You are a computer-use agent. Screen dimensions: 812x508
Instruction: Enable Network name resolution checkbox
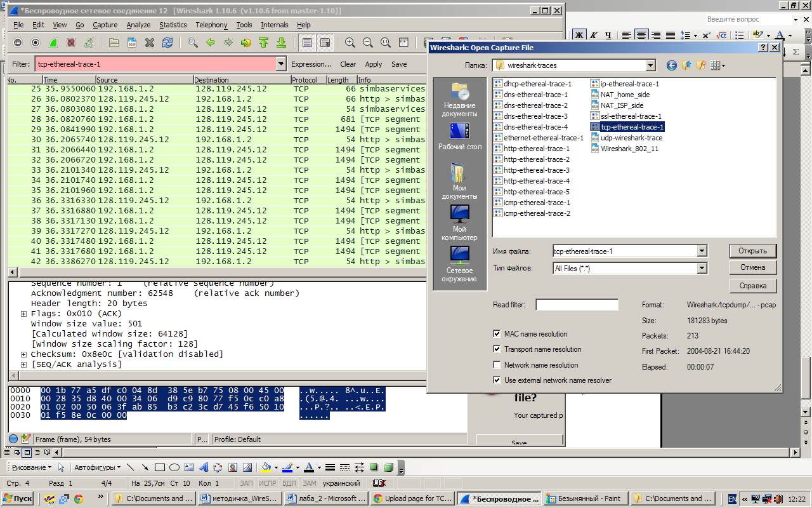497,365
